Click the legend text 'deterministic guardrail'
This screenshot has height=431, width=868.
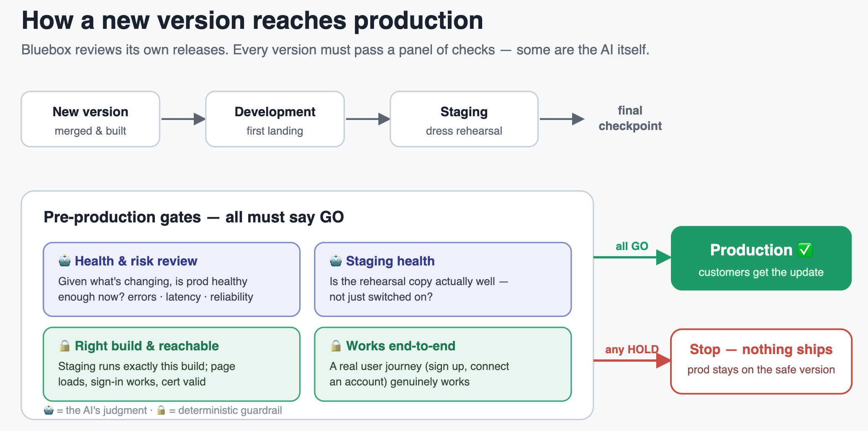230,411
